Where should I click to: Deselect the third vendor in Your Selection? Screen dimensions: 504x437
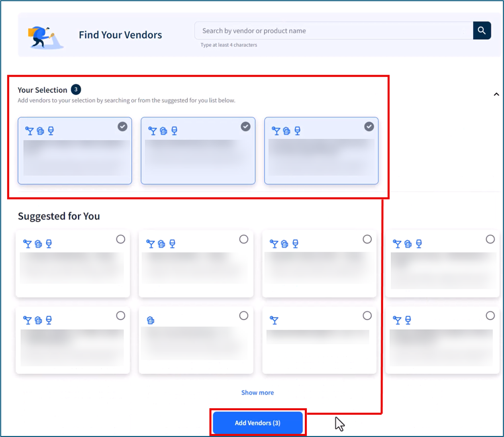click(369, 126)
